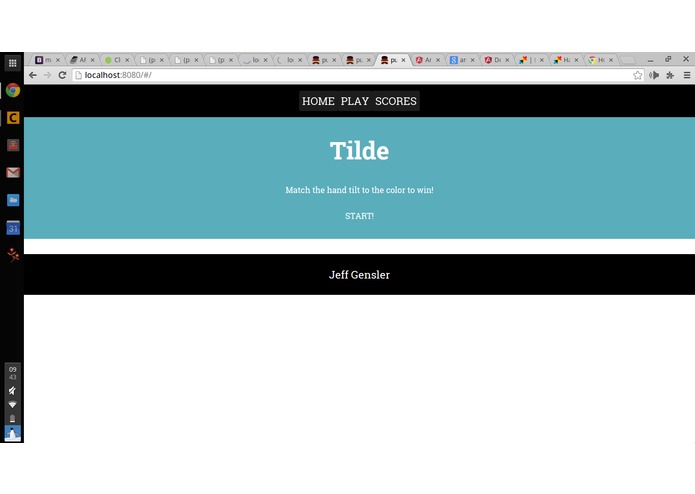Open the Chrome OS apps launcher grid
The image size is (695, 494).
pyautogui.click(x=12, y=63)
